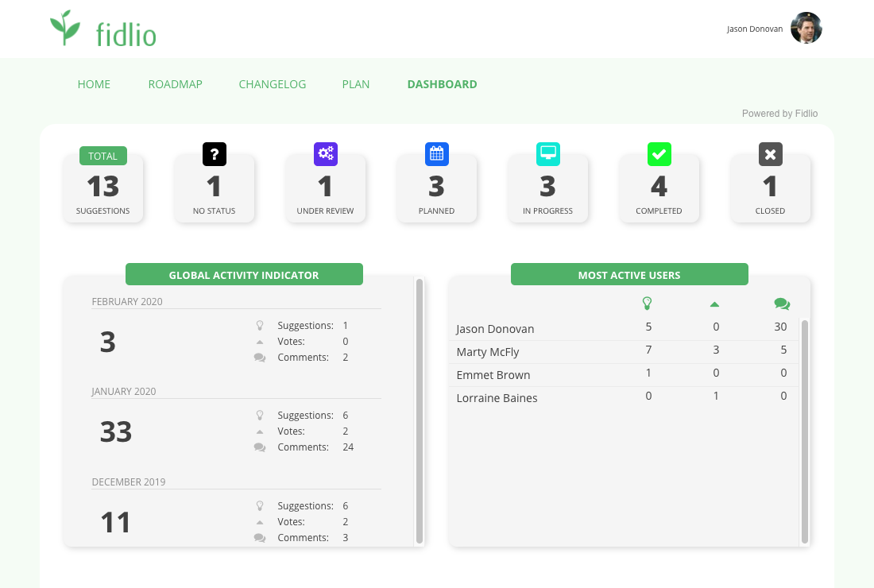Click the lightbulb column icon in Most Active Users

tap(648, 303)
